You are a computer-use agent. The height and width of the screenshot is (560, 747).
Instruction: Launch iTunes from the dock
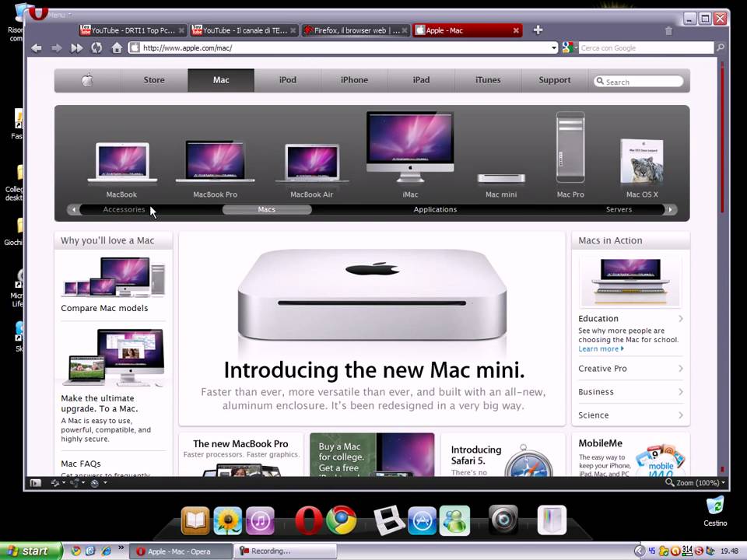click(260, 520)
